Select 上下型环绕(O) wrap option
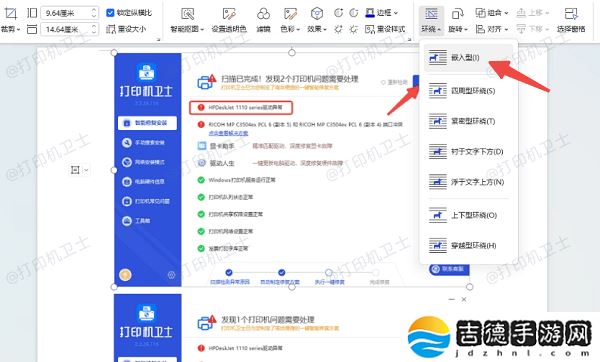Image resolution: width=600 pixels, height=362 pixels. 468,215
